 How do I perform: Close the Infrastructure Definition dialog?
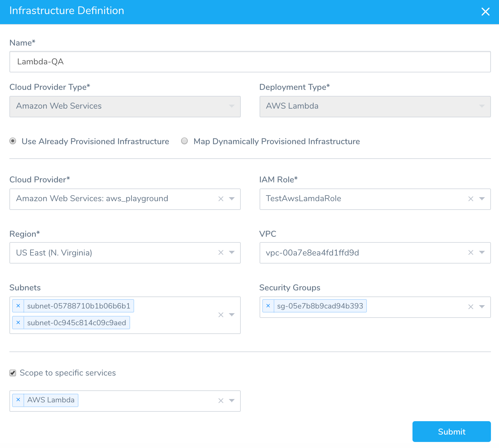[485, 12]
